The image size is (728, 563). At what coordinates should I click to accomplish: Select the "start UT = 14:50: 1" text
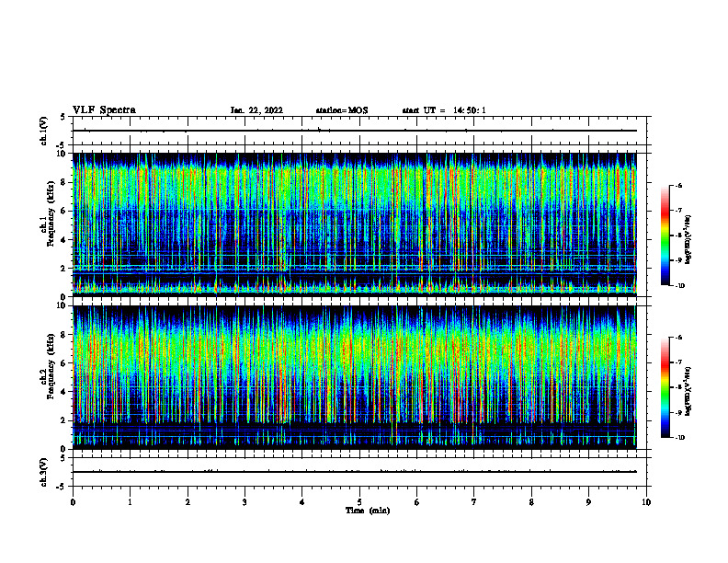(444, 110)
